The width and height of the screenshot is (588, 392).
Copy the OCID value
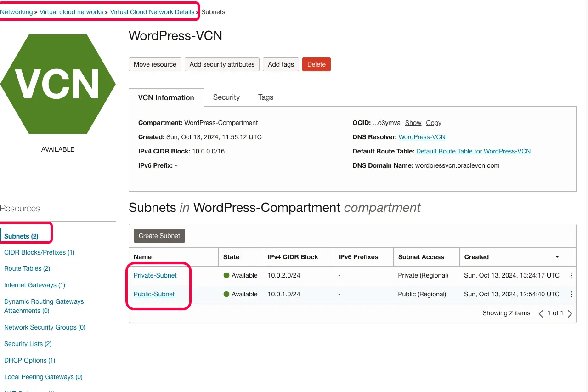[434, 123]
